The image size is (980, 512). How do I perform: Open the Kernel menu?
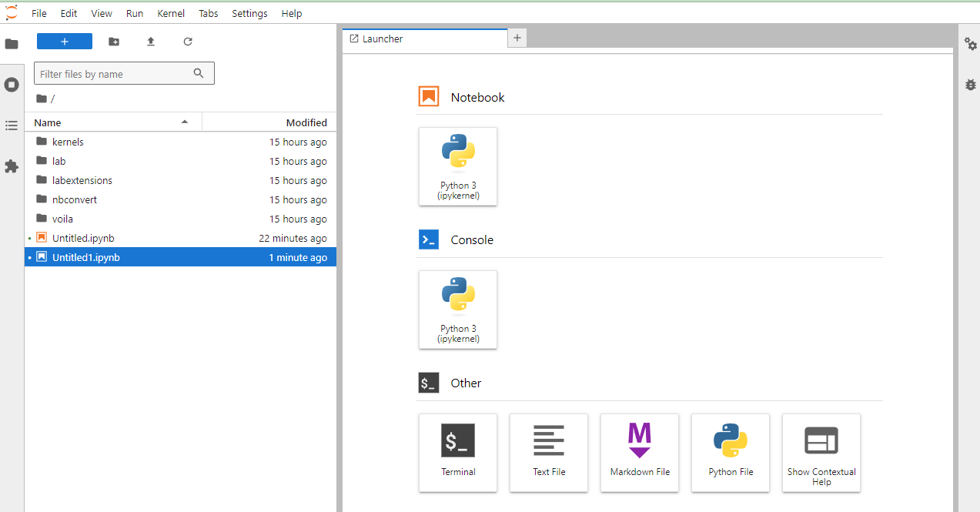tap(171, 13)
